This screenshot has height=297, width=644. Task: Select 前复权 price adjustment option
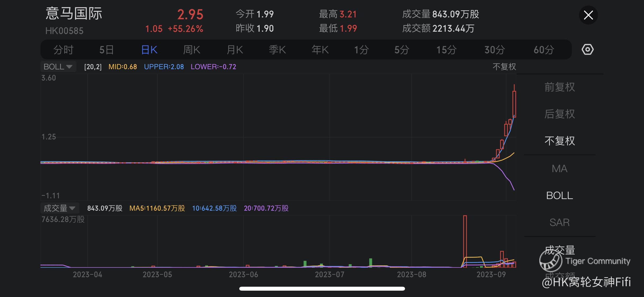[559, 87]
